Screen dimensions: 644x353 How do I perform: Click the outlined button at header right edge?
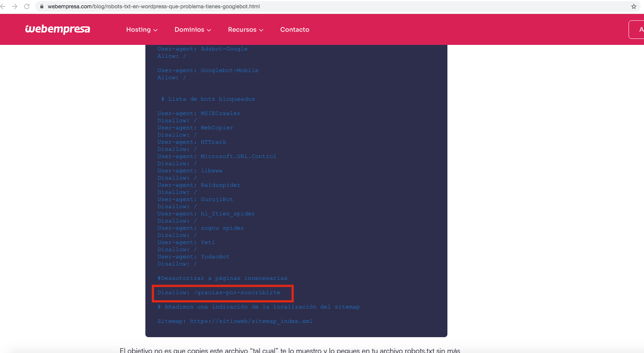pyautogui.click(x=636, y=29)
